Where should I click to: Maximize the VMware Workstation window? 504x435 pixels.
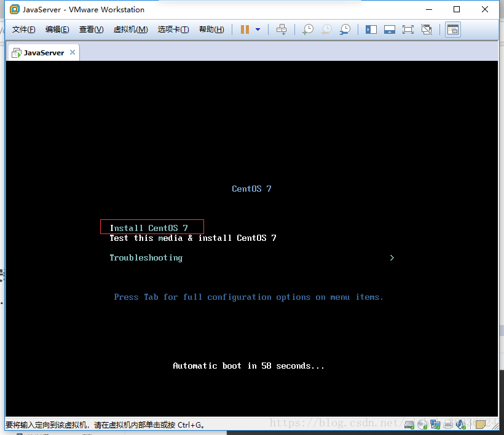tap(457, 9)
